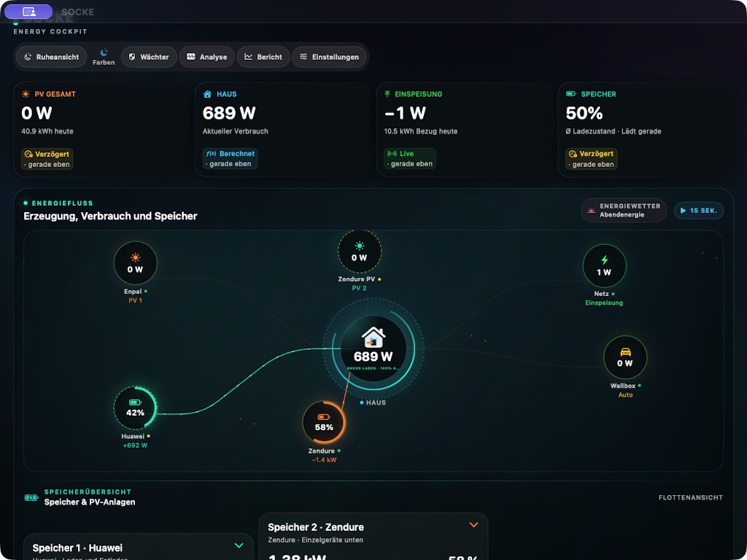747x560 pixels.
Task: Click the up-arrow icon next to Einspeisung
Action: point(387,94)
